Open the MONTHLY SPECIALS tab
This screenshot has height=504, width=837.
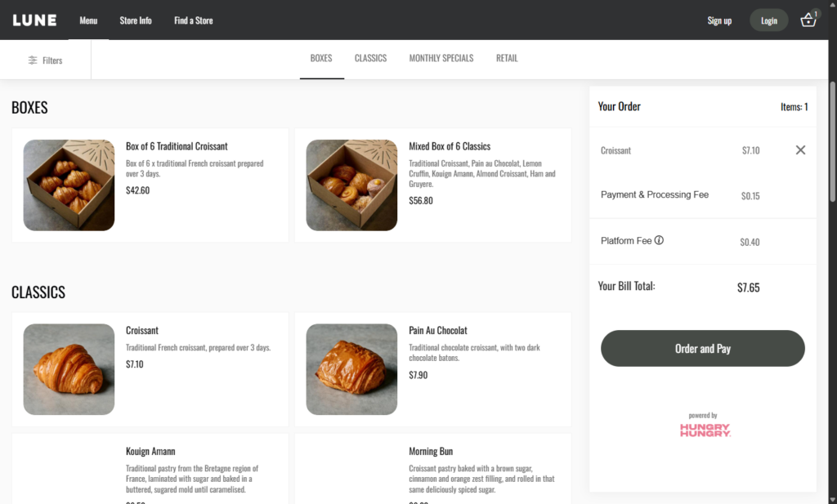tap(441, 58)
